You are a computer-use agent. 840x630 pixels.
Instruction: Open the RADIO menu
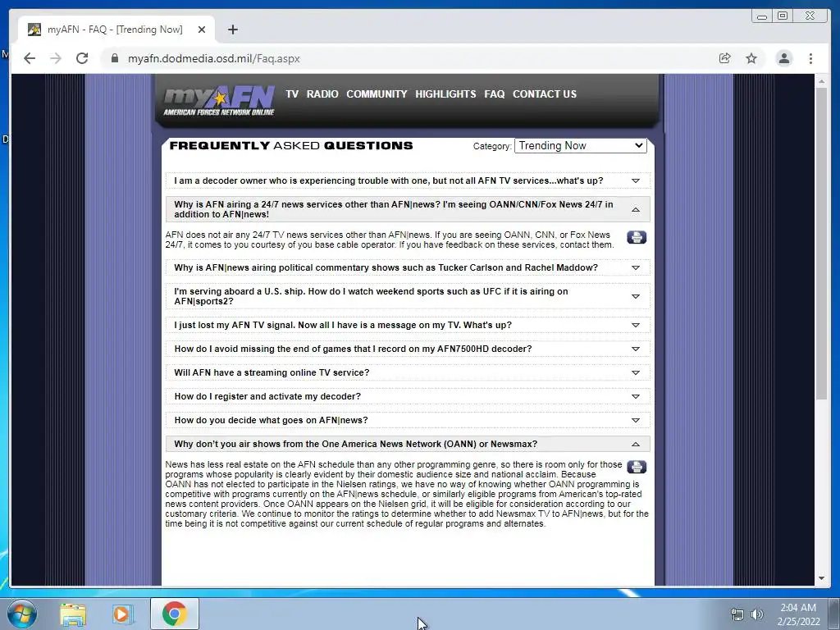[x=322, y=94]
